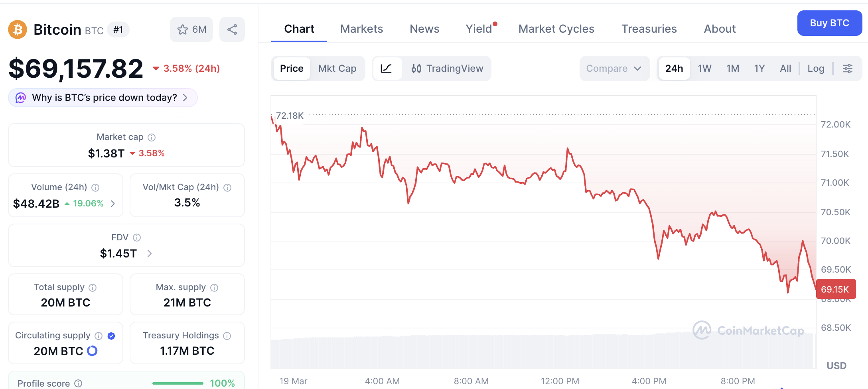The height and width of the screenshot is (389, 868).
Task: Select the line chart icon
Action: pyautogui.click(x=387, y=69)
